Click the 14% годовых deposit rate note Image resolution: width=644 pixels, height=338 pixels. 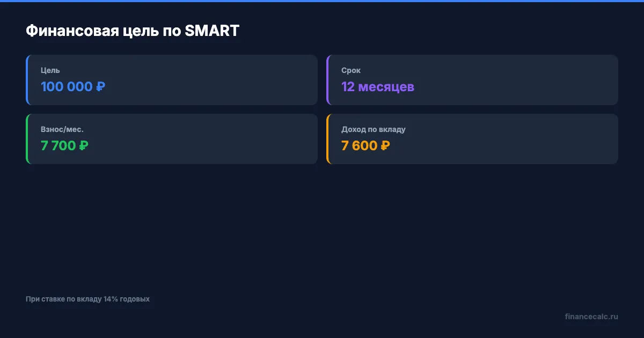coord(87,299)
